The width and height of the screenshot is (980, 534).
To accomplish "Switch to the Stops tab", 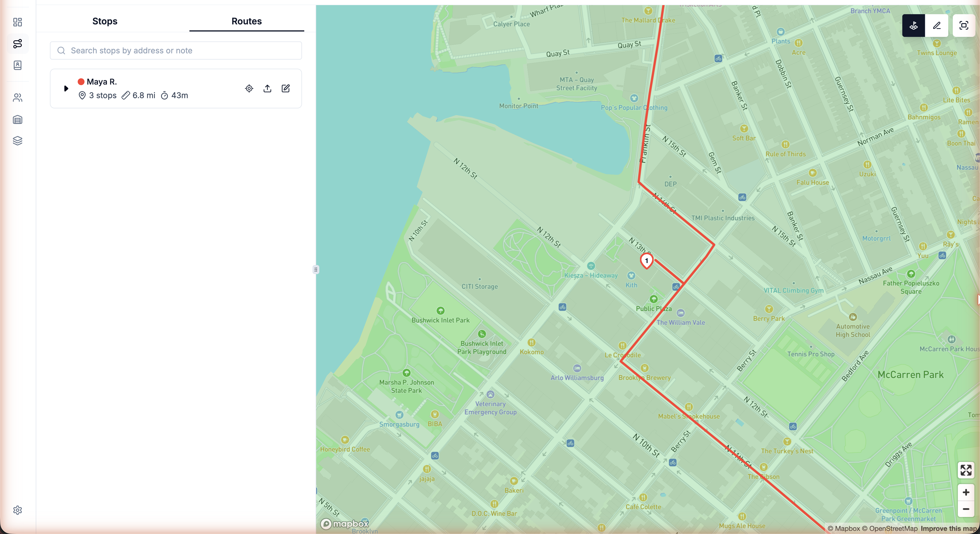I will [105, 21].
